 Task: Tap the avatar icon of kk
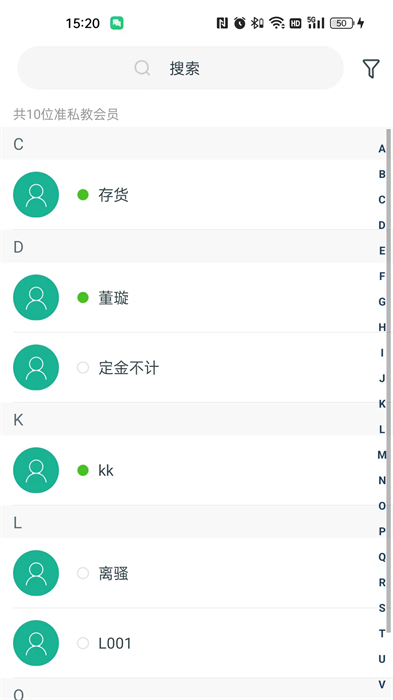tap(36, 470)
